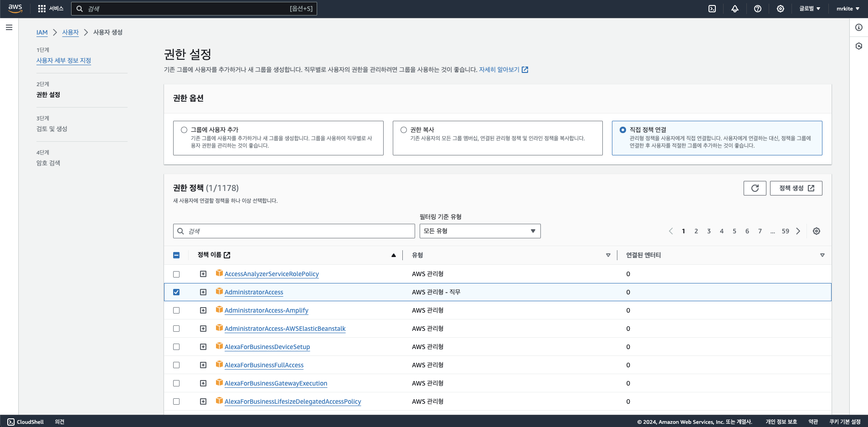
Task: Expand the AdministratorAccess-Amplify row details
Action: [203, 310]
